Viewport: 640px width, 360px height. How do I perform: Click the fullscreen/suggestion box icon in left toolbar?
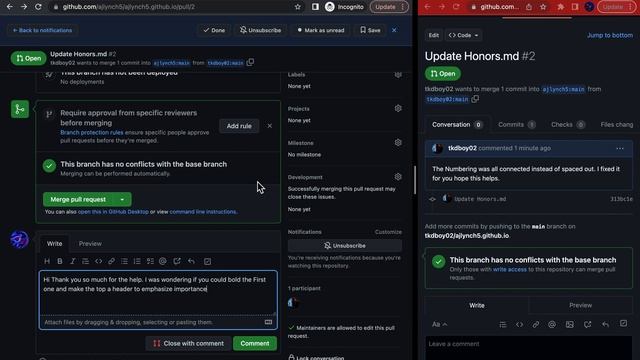(207, 261)
